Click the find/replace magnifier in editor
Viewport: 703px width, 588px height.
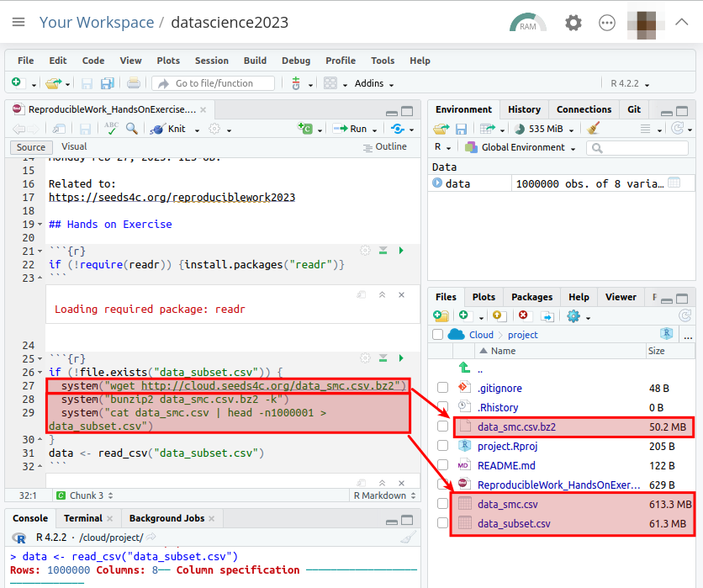[132, 129]
